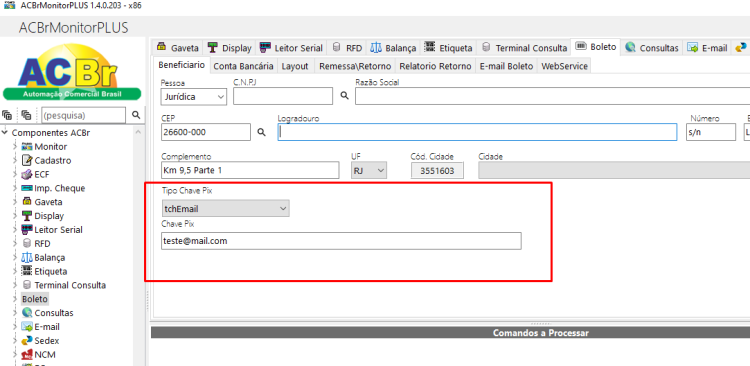Screen dimensions: 750x366
Task: Click the NCM icon in the tree
Action: click(x=27, y=355)
